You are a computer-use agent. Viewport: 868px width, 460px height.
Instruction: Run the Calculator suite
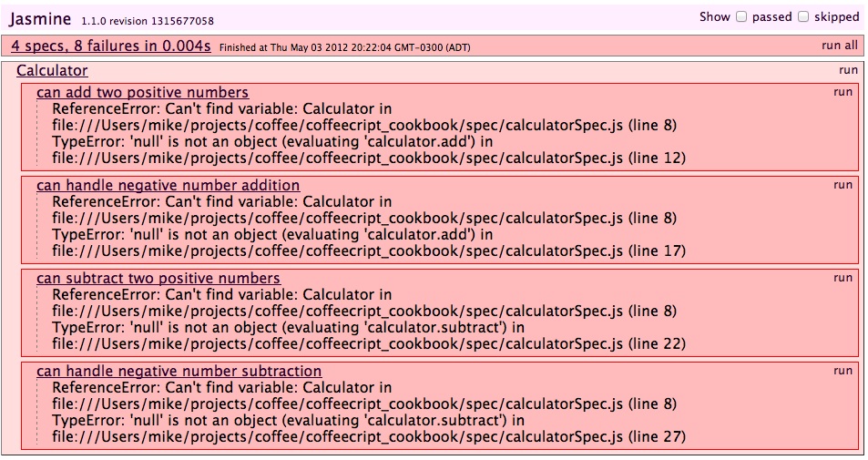(x=848, y=70)
